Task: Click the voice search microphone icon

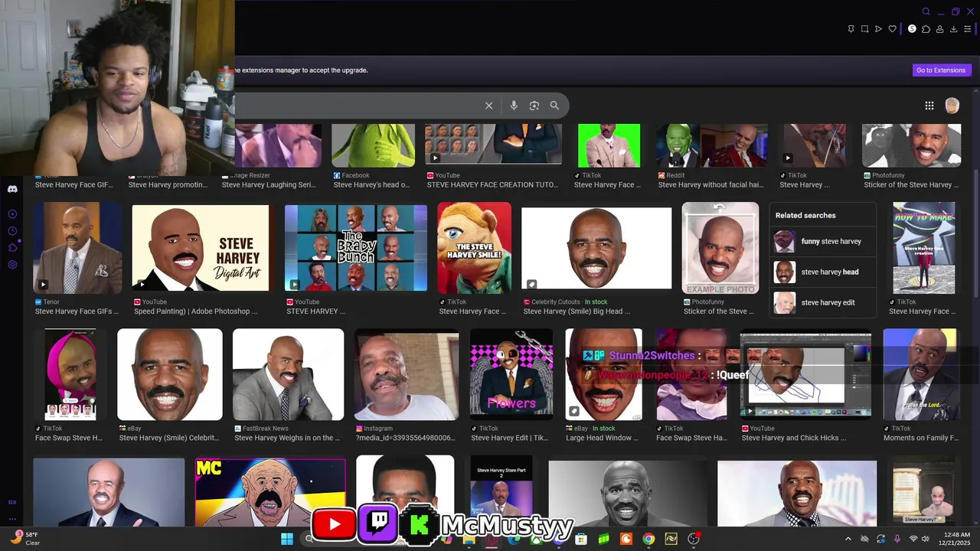Action: pos(514,106)
